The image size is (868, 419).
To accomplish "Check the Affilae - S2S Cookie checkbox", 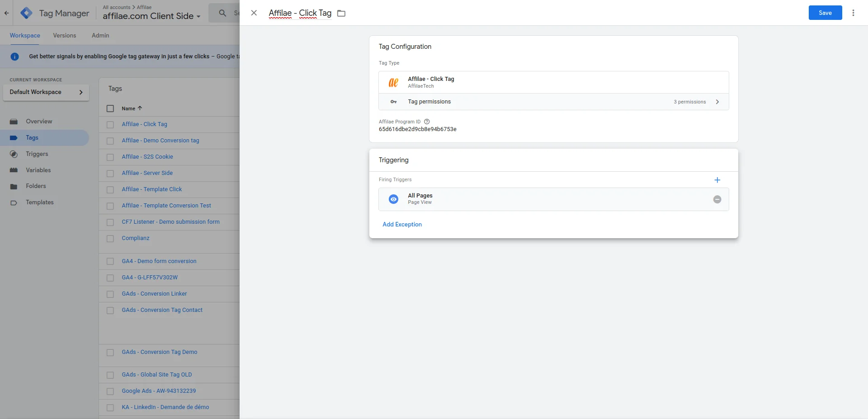I will [110, 157].
